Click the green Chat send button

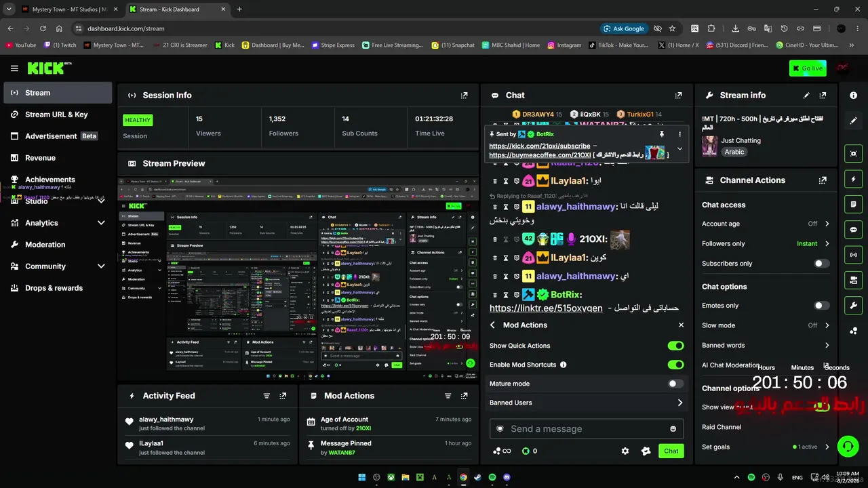point(671,451)
